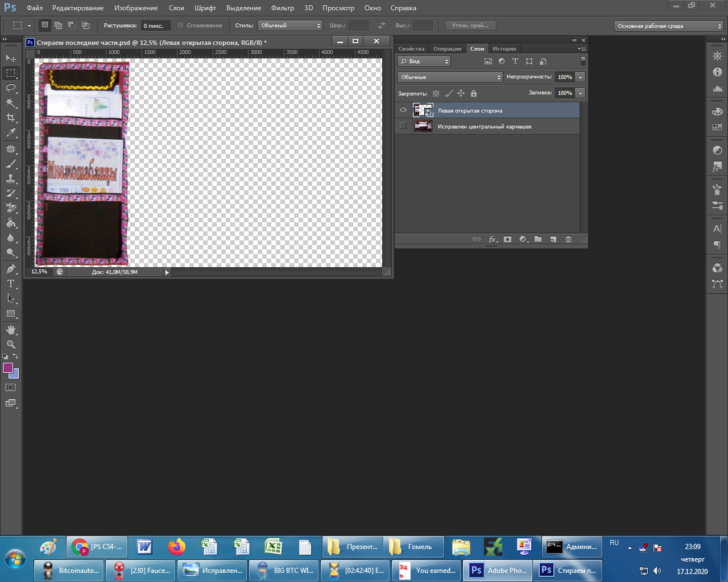Create a new layer group folder

click(x=538, y=239)
